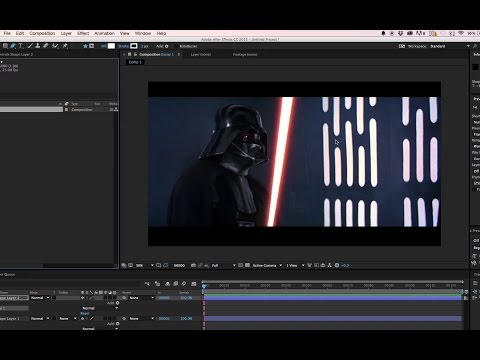Open the magnification ratio dropdown
Viewport: 480px width, 360px height.
[x=145, y=265]
